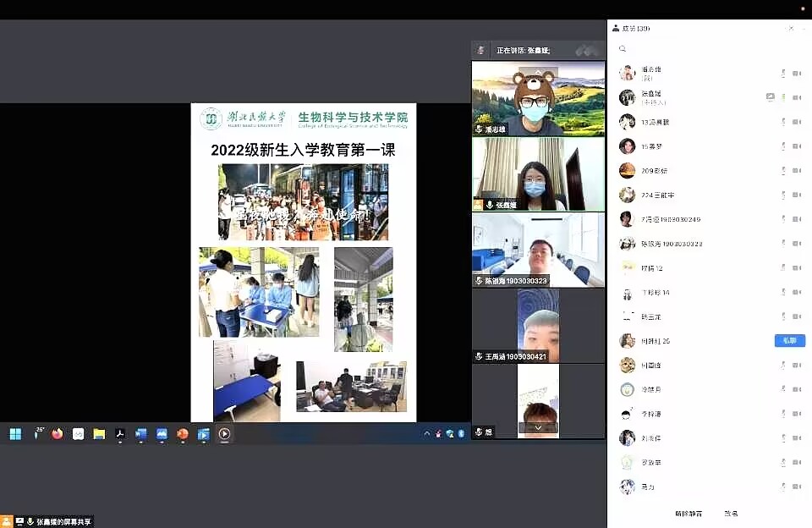Click the screen-share icon beside 张鑫媛
Image resolution: width=812 pixels, height=528 pixels.
click(x=770, y=97)
